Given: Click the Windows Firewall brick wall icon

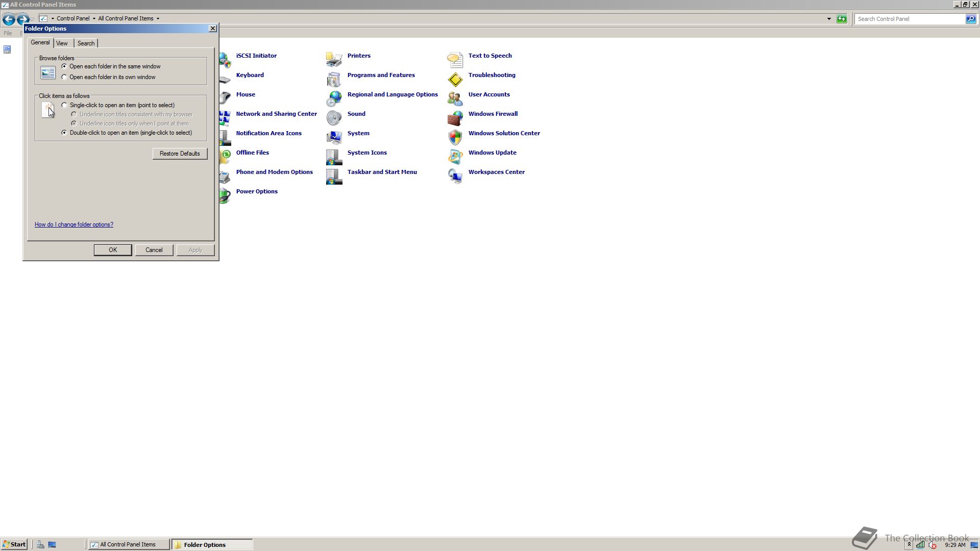Looking at the screenshot, I should click(x=455, y=118).
